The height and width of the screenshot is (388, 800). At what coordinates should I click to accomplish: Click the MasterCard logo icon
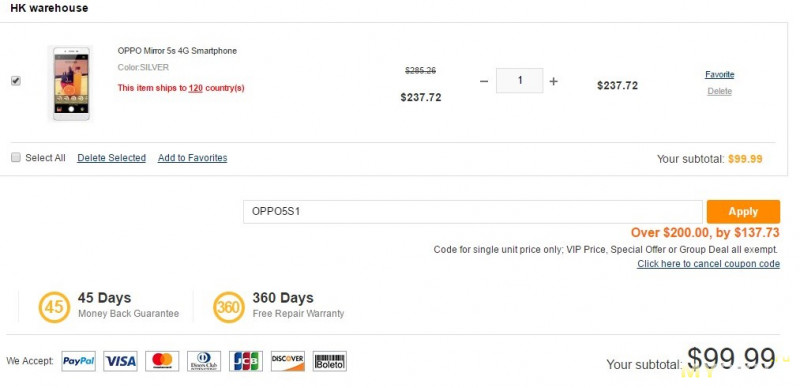pyautogui.click(x=162, y=361)
